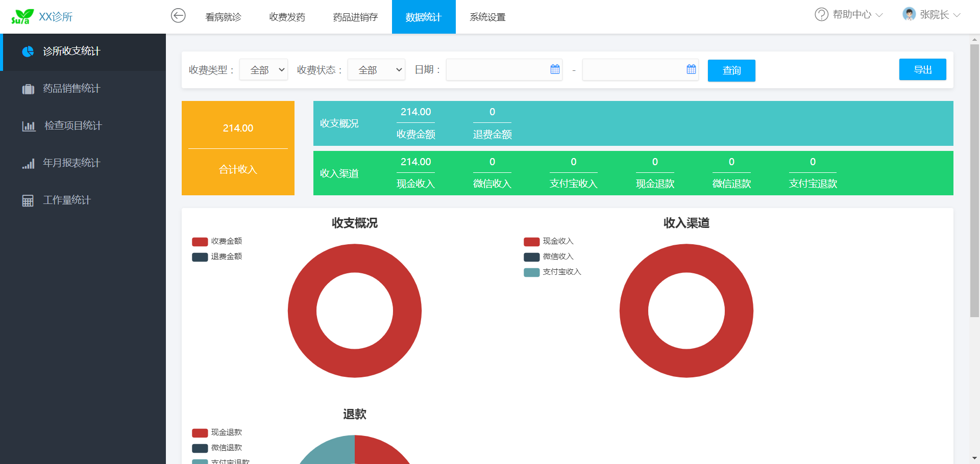Open 年月报表统计 in the sidebar
Screen dimensions: 980x464
pos(83,163)
